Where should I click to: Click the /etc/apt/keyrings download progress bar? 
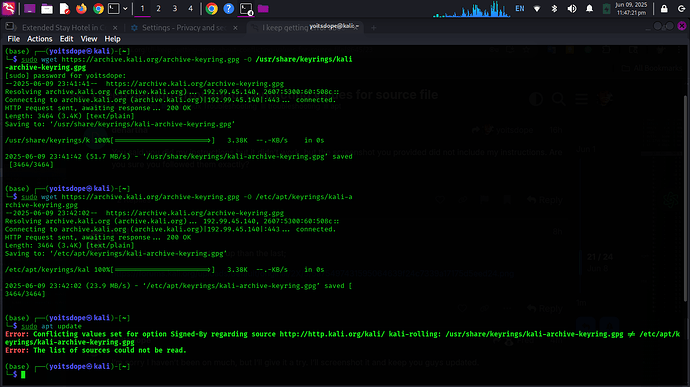pos(163,269)
